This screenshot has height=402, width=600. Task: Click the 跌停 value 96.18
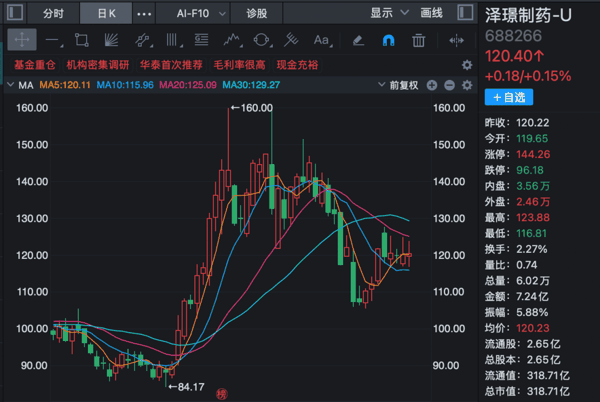point(530,170)
